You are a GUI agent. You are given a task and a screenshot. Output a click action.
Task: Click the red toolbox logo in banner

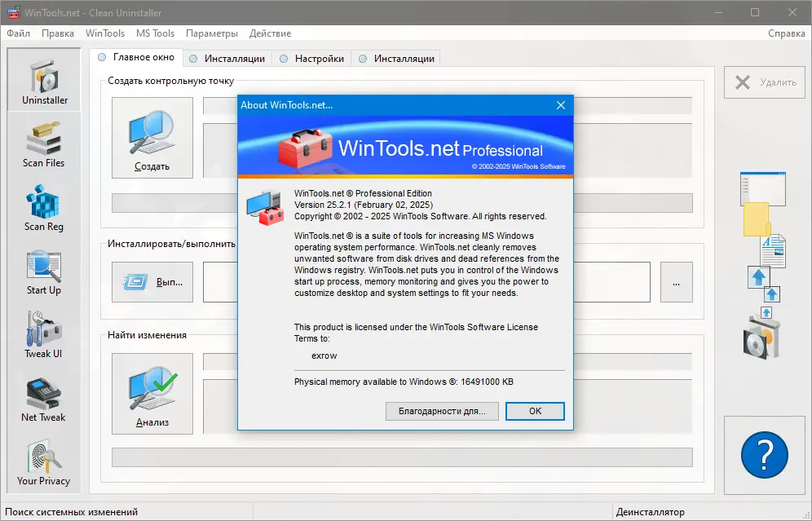coord(305,148)
